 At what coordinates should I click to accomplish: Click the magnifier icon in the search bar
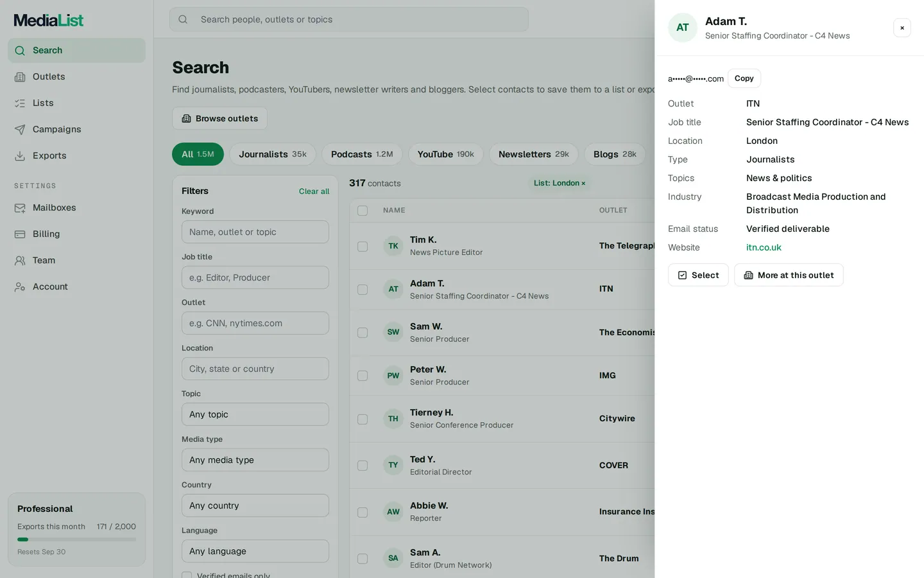(x=183, y=19)
